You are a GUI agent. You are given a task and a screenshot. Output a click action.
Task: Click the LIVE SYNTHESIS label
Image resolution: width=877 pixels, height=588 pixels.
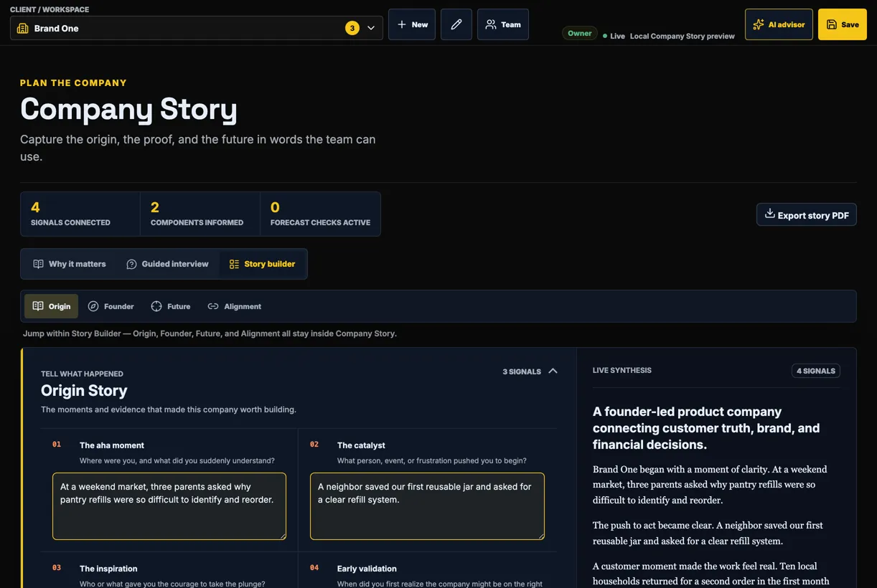[x=622, y=371]
